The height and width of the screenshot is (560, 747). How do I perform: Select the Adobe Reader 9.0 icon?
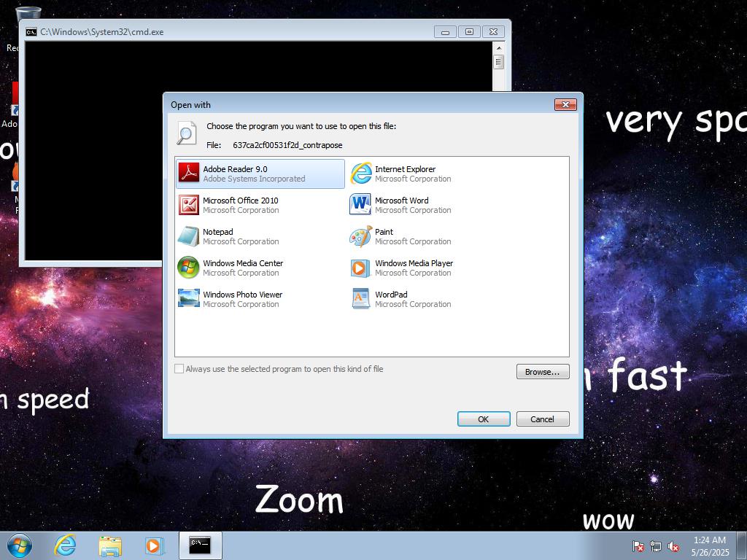(189, 174)
